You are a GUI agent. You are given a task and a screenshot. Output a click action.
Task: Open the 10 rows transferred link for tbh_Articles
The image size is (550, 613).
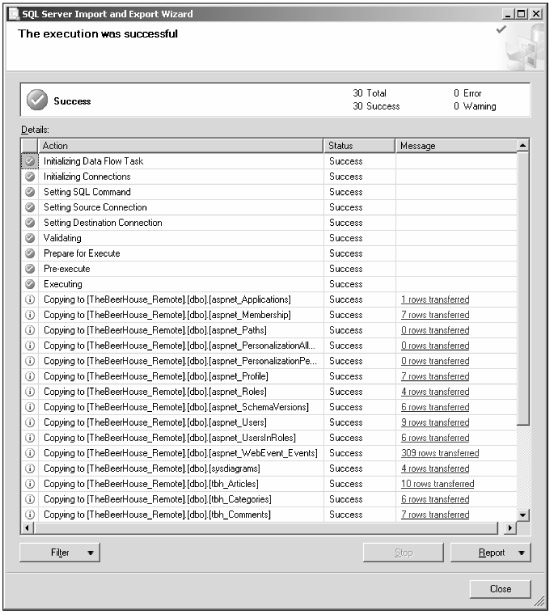pos(437,484)
